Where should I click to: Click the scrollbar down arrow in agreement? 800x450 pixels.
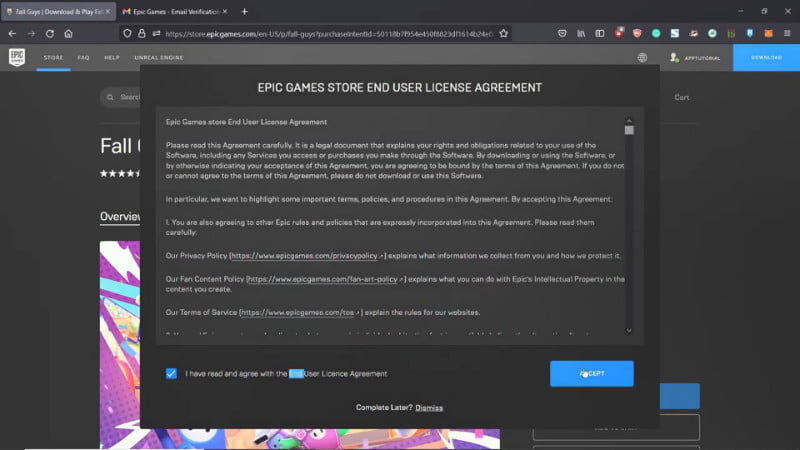[629, 331]
